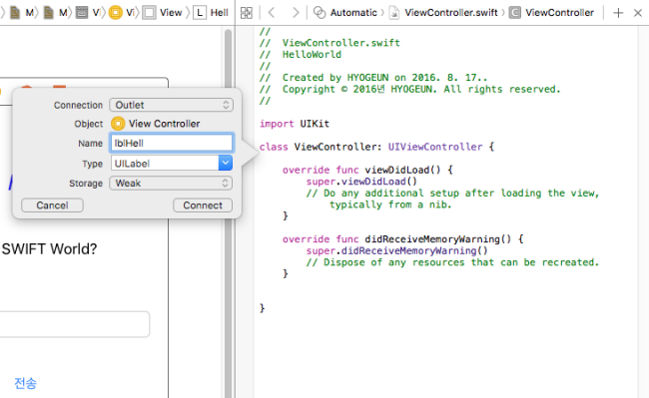The height and width of the screenshot is (398, 649).
Task: Open the Storage Weak dropdown
Action: (171, 183)
